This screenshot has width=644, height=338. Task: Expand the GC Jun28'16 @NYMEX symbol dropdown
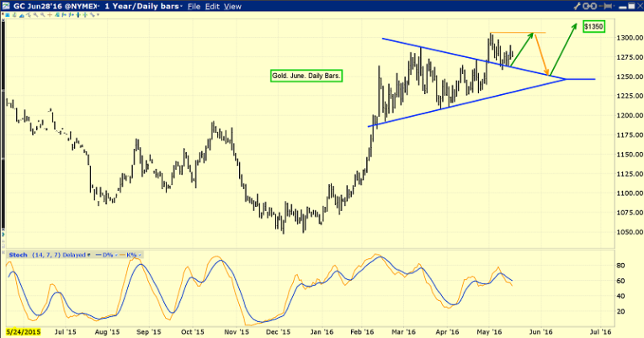[98, 6]
